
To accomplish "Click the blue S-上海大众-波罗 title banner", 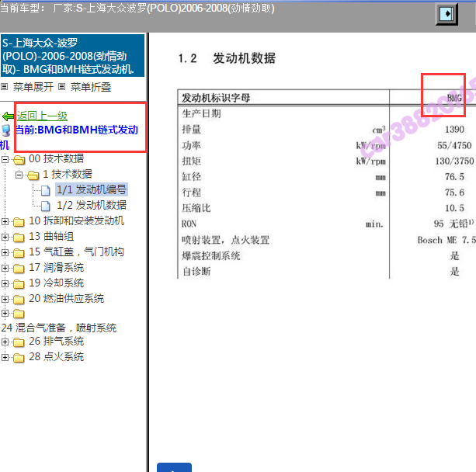I will pyautogui.click(x=72, y=56).
